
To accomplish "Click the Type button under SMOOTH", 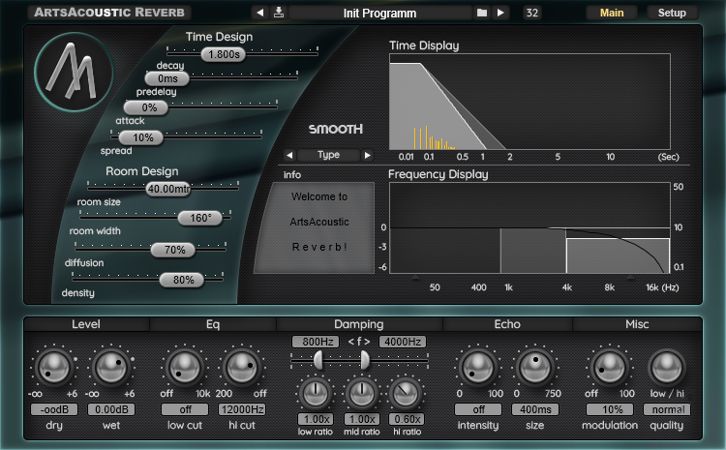I will pyautogui.click(x=328, y=155).
